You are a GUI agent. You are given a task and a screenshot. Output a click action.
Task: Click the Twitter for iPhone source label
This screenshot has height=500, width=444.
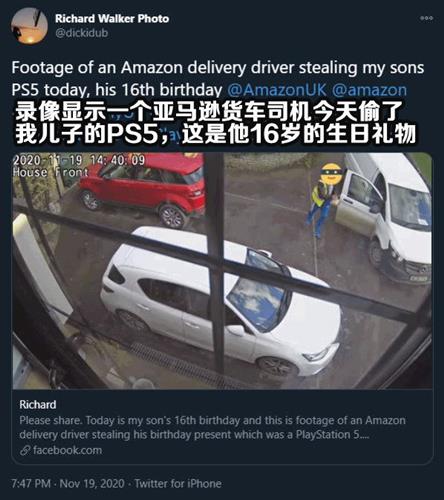pyautogui.click(x=178, y=484)
